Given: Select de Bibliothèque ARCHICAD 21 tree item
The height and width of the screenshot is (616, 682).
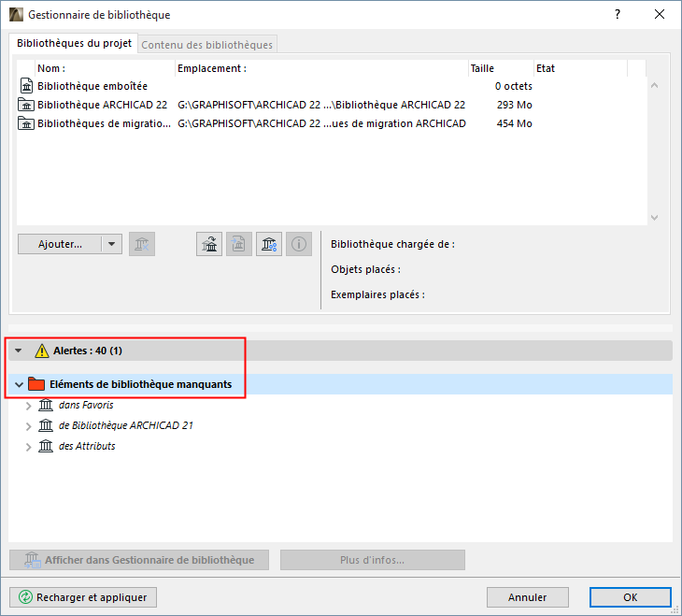Looking at the screenshot, I should coord(126,425).
